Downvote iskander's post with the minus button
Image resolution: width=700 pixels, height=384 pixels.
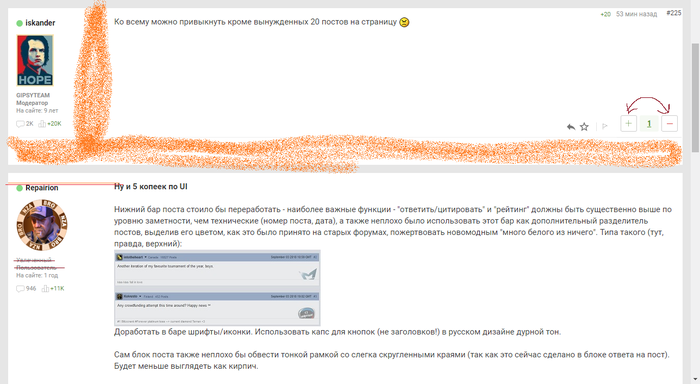click(669, 124)
